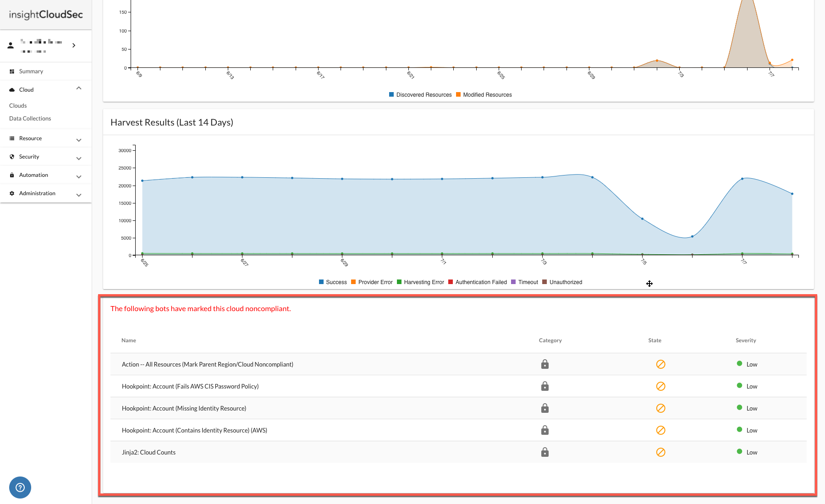Viewport: 825px width, 504px height.
Task: Click the Cloud icon in sidebar
Action: click(x=12, y=90)
